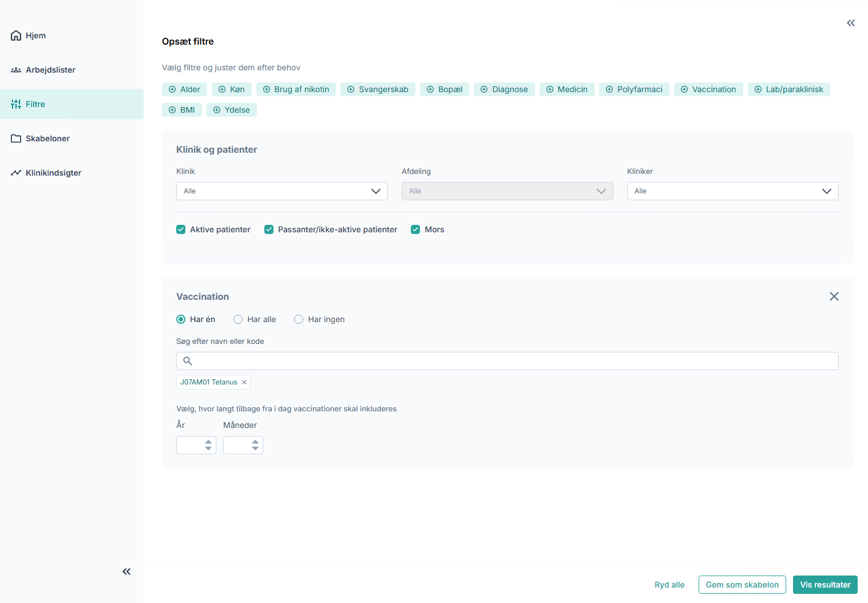Click plus icon on Ydelse chip

[217, 110]
